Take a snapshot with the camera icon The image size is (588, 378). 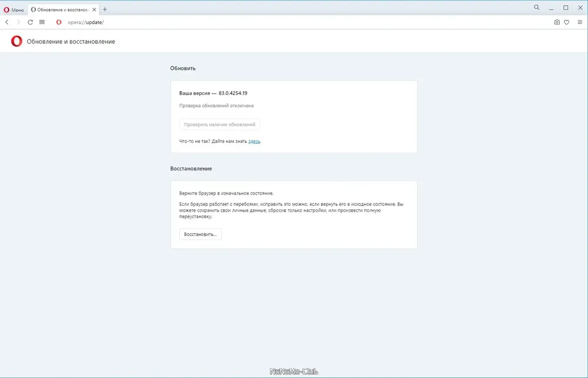pos(557,22)
